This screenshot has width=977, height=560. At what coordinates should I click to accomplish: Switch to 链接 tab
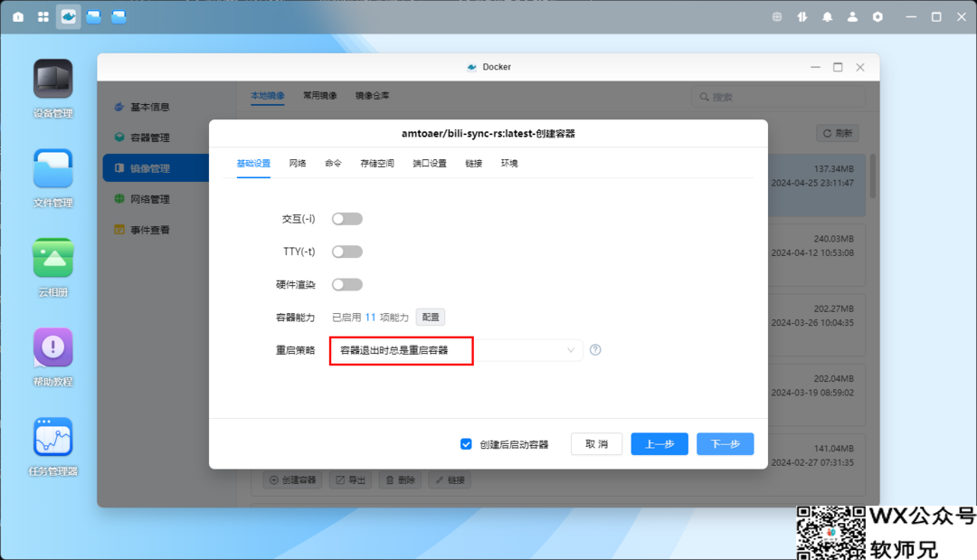click(473, 164)
